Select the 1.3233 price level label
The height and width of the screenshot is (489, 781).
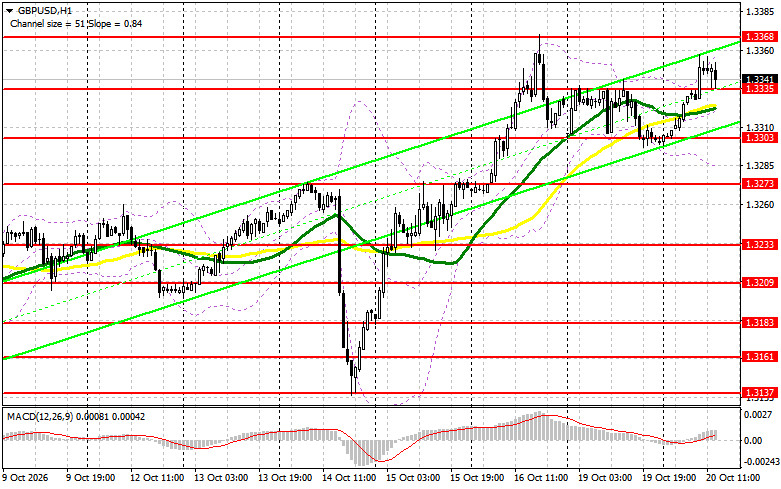click(759, 244)
